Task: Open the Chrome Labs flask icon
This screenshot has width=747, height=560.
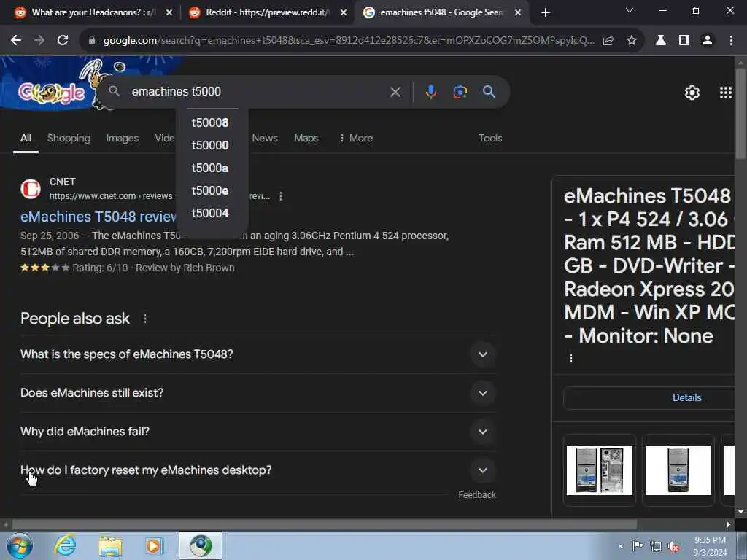Action: click(661, 41)
